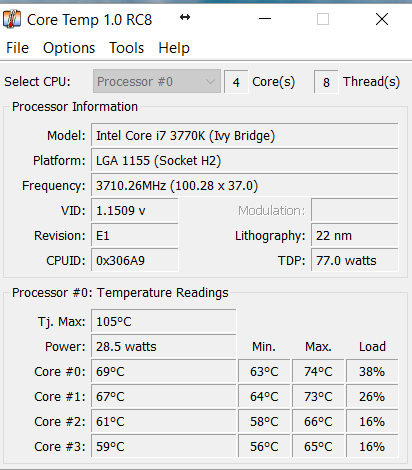Screen dimensions: 412x470
Task: Click the TDP field 77.0 watts
Action: point(355,261)
